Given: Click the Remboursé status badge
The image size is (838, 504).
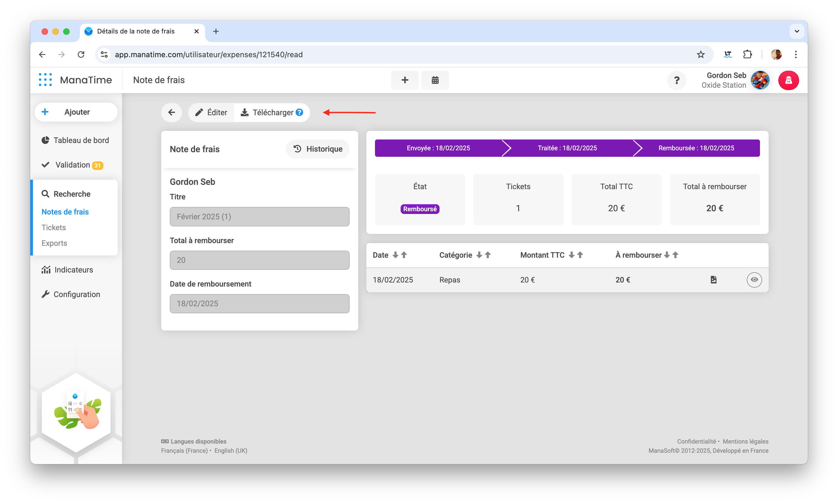Looking at the screenshot, I should [x=420, y=209].
